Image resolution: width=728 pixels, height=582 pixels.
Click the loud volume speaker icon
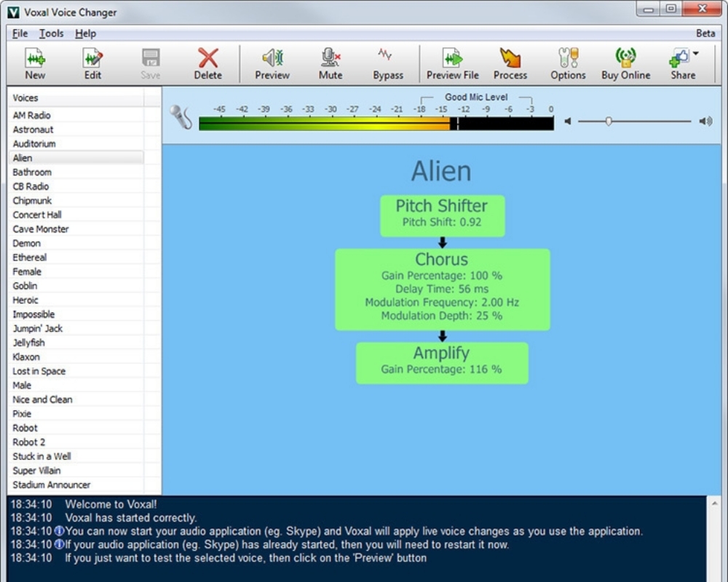[705, 121]
